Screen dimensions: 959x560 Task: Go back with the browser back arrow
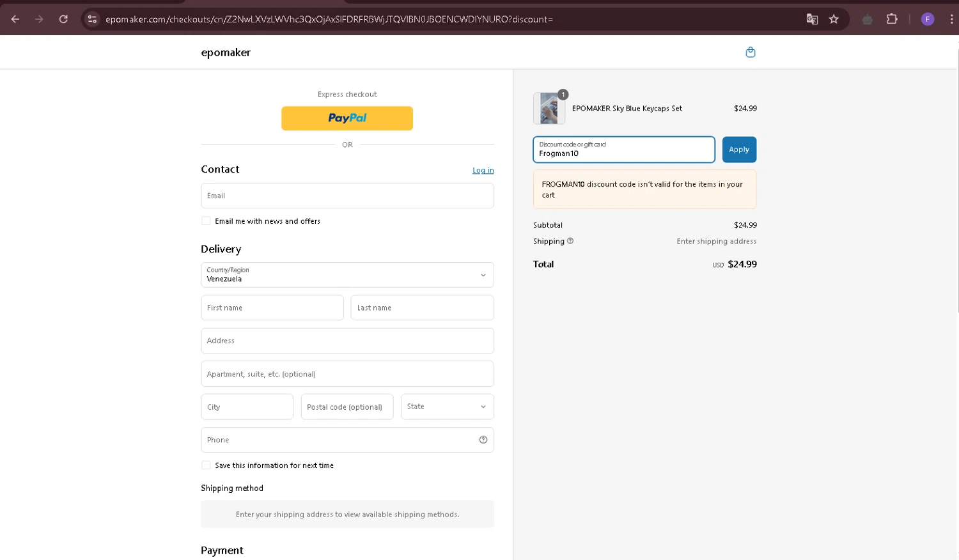pos(15,19)
